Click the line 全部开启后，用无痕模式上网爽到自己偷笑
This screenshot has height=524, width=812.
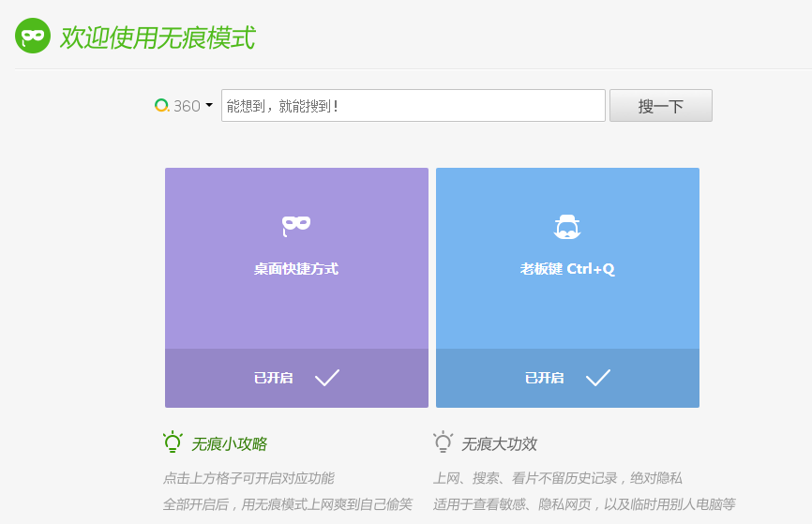pyautogui.click(x=288, y=504)
